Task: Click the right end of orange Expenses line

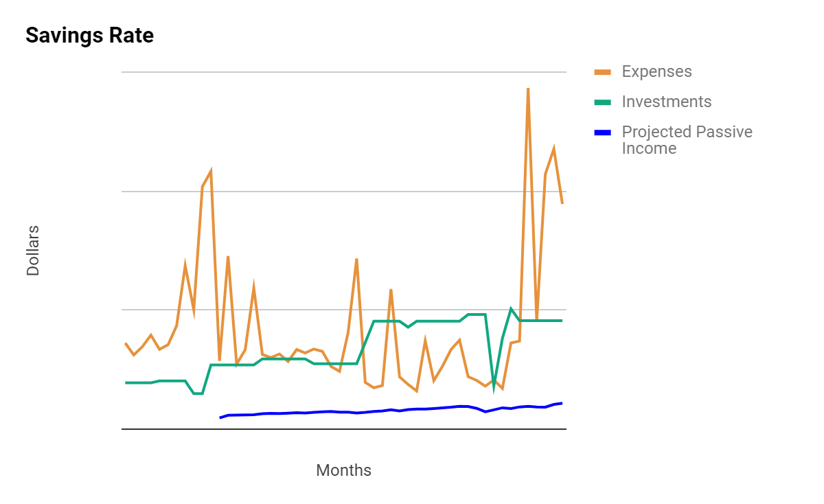Action: (562, 203)
